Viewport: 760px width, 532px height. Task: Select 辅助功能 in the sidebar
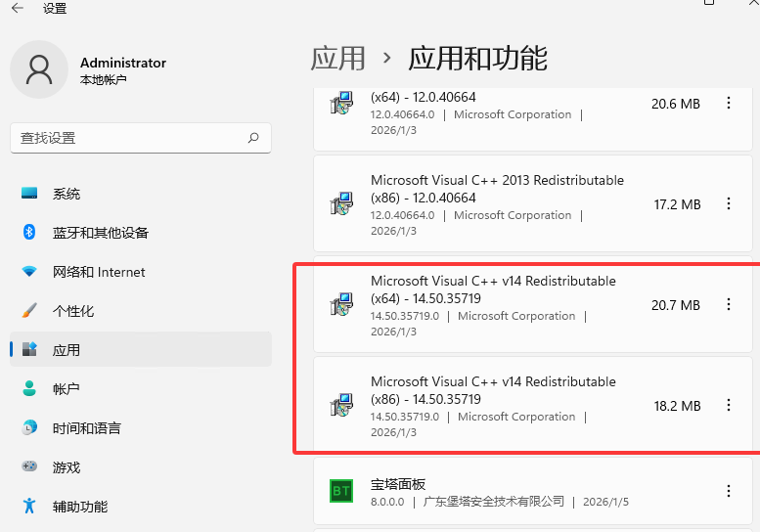141,507
